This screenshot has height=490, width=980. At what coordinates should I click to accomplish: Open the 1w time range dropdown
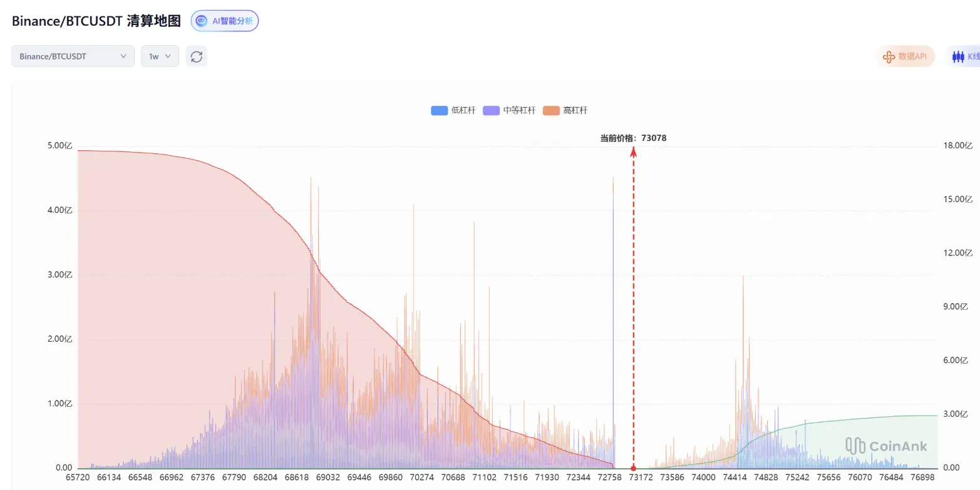[x=160, y=56]
